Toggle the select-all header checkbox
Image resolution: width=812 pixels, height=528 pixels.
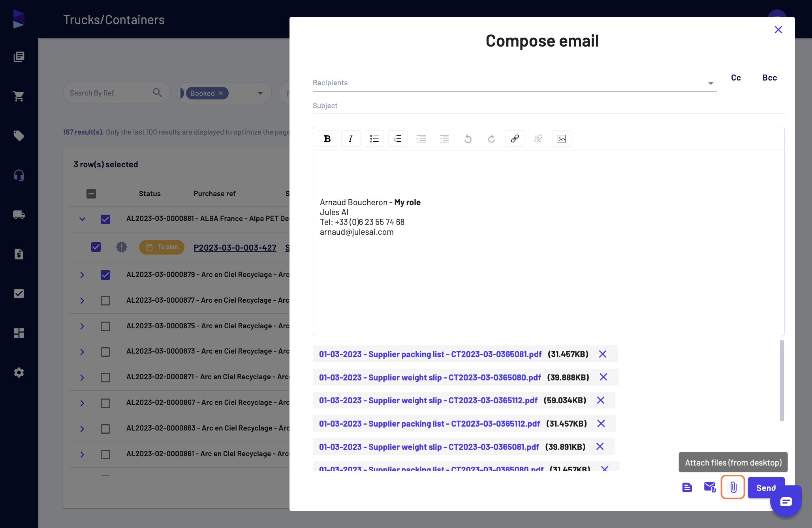[91, 194]
